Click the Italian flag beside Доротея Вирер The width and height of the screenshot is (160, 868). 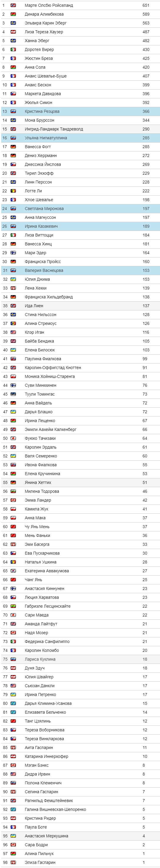[x=13, y=49]
